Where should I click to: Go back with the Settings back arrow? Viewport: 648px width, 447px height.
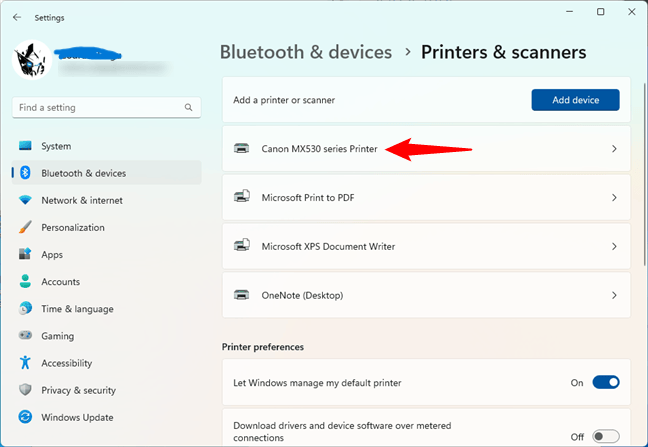point(17,17)
